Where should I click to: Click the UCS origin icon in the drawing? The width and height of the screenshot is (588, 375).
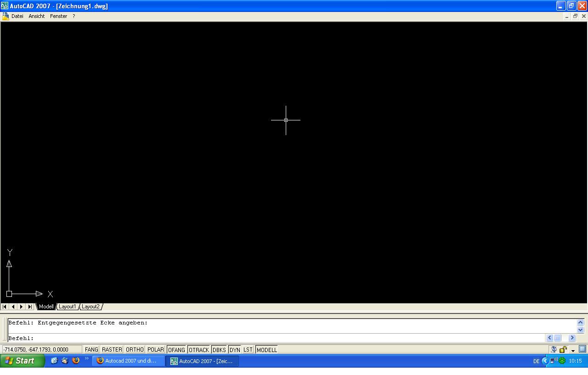point(9,294)
